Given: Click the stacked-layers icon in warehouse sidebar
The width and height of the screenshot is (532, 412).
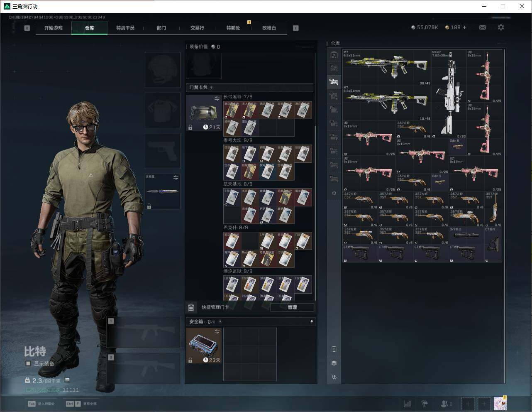Looking at the screenshot, I should [334, 363].
